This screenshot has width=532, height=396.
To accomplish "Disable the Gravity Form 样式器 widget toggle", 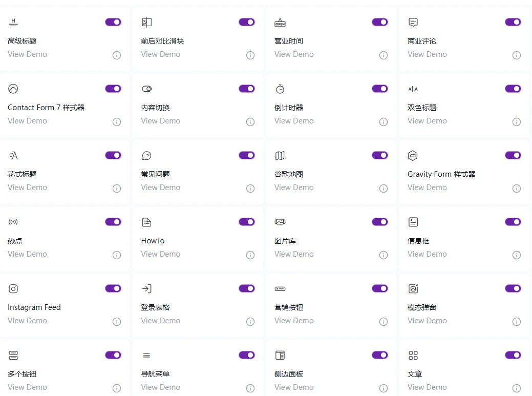I will pyautogui.click(x=513, y=155).
